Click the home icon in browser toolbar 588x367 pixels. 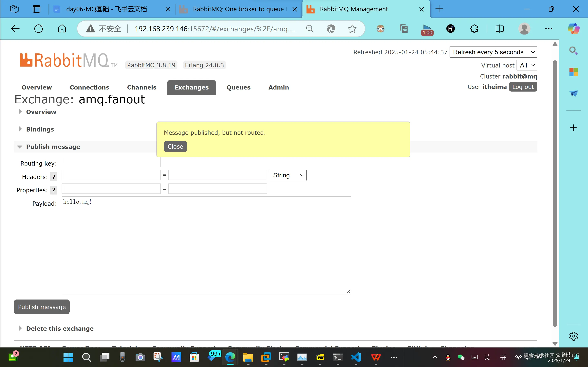pos(62,29)
